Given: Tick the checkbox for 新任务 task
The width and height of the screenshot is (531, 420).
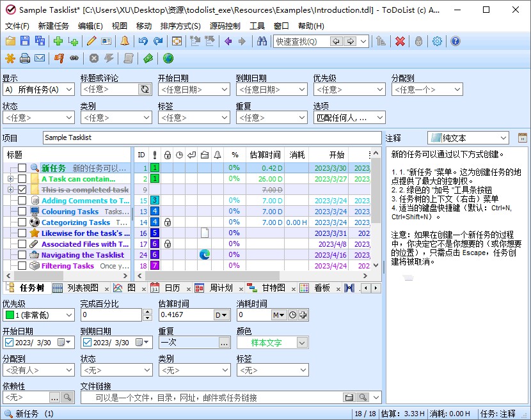Looking at the screenshot, I should (x=22, y=168).
